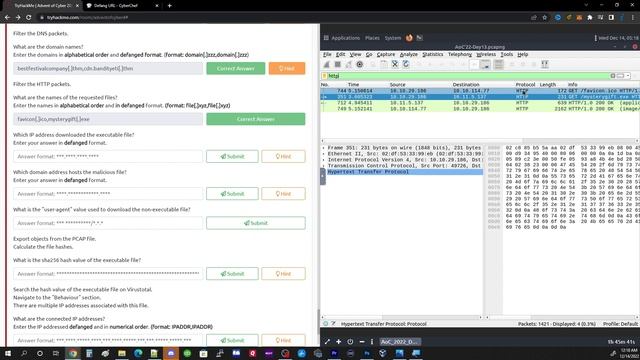640x360 pixels.
Task: Click the colorize packet list toolbar icon
Action: 498,64
